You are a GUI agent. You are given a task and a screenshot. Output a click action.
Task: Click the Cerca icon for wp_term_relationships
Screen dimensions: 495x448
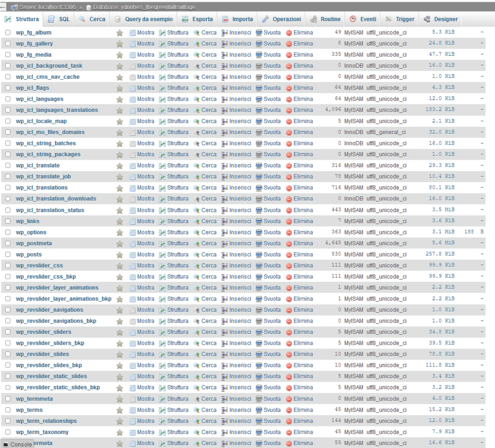click(197, 422)
